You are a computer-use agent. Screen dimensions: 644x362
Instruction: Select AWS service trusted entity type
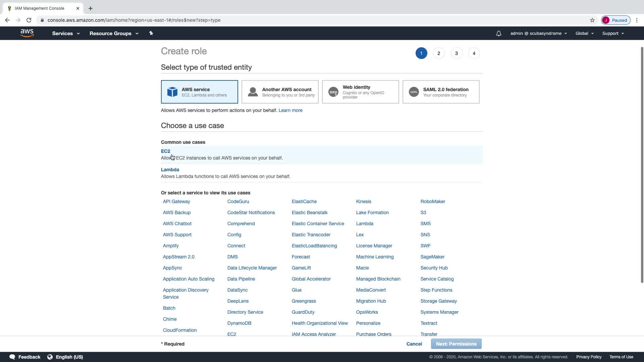(199, 92)
